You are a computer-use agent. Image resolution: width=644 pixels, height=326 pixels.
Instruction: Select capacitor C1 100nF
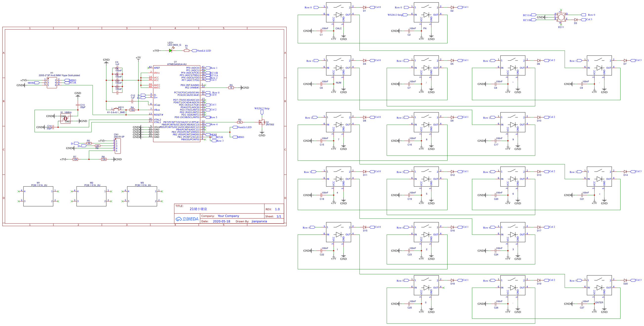click(x=321, y=31)
